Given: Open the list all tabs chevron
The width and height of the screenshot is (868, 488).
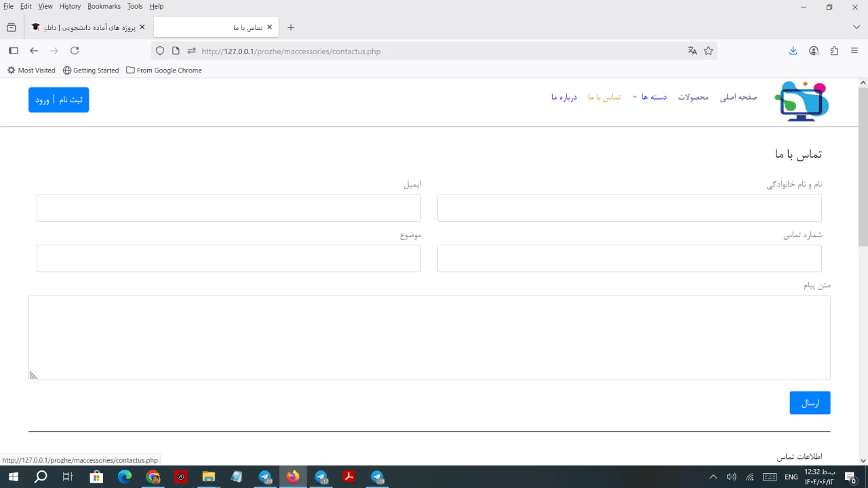Looking at the screenshot, I should (856, 27).
